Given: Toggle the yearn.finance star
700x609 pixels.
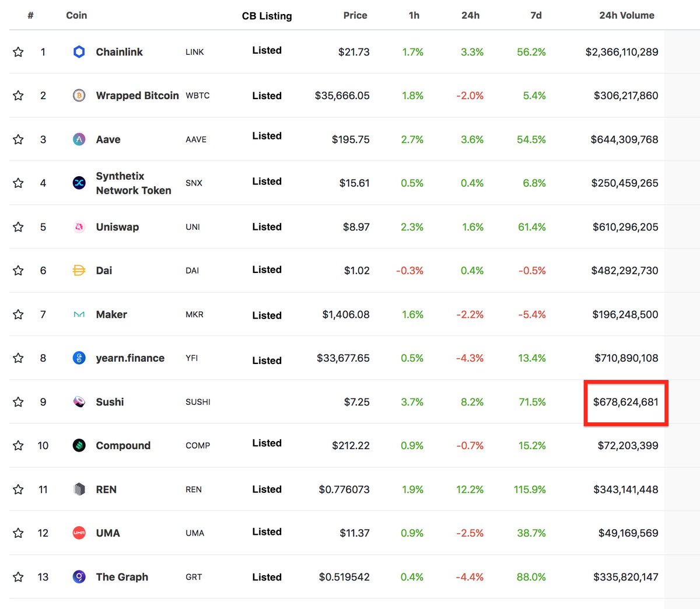Looking at the screenshot, I should click(x=18, y=358).
